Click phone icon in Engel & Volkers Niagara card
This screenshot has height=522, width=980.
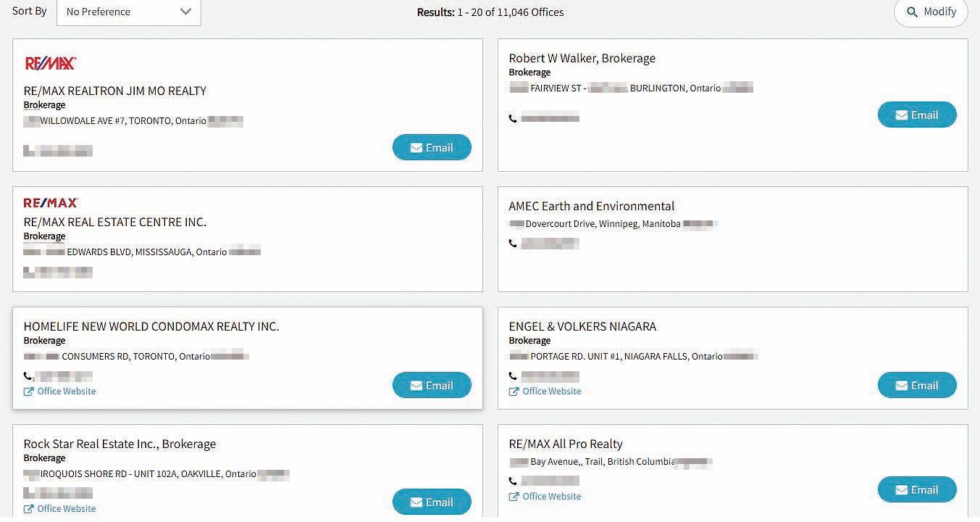coord(513,376)
